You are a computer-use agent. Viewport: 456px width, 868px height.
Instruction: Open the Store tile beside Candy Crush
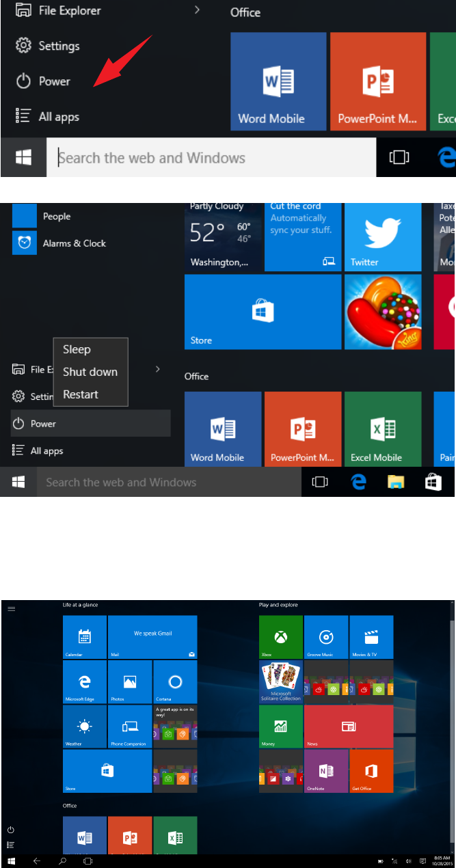[263, 312]
